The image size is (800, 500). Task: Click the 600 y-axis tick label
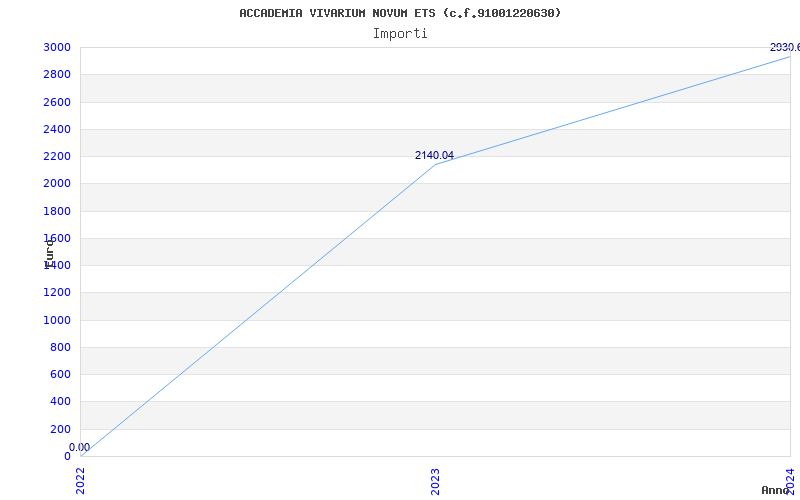pyautogui.click(x=60, y=374)
